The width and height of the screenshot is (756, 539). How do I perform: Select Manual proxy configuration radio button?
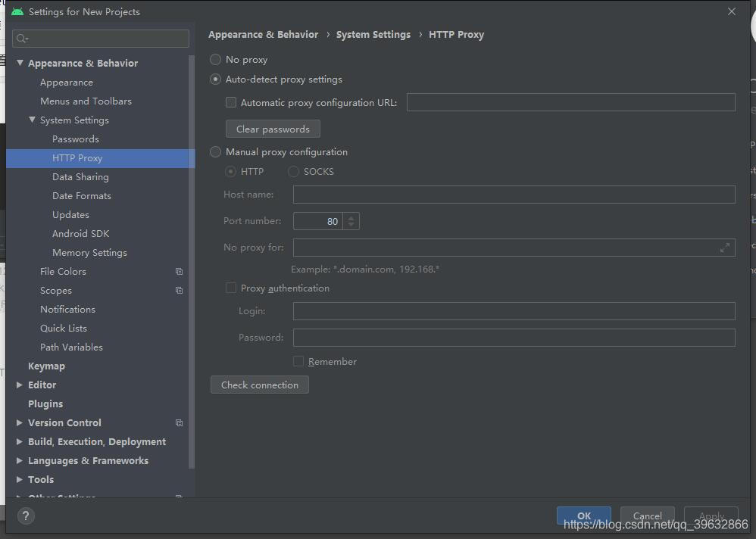(216, 151)
